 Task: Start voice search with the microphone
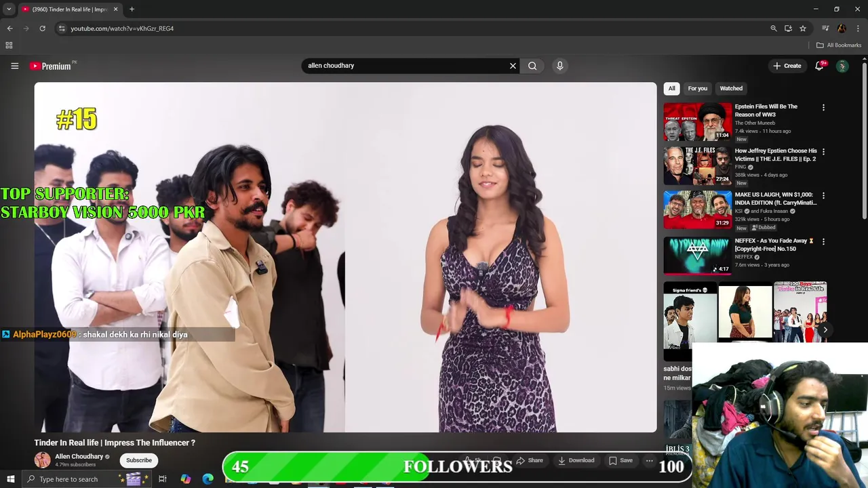pos(559,66)
